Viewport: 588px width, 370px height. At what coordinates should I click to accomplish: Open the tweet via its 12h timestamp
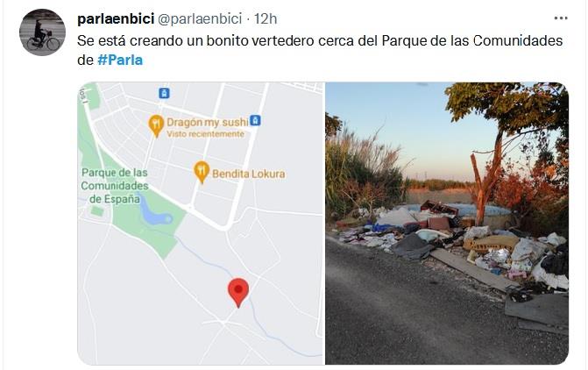click(266, 18)
